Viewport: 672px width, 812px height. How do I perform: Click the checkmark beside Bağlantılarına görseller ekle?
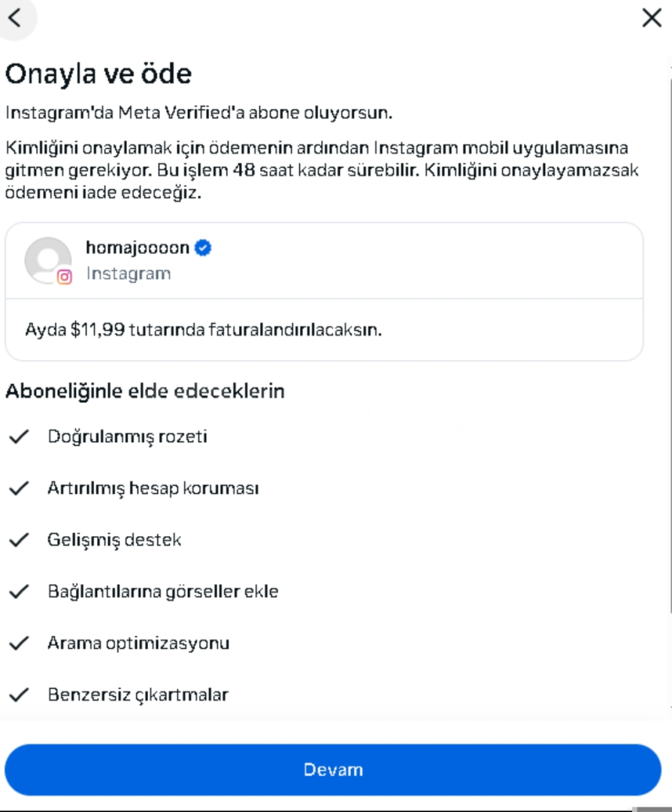(x=19, y=592)
